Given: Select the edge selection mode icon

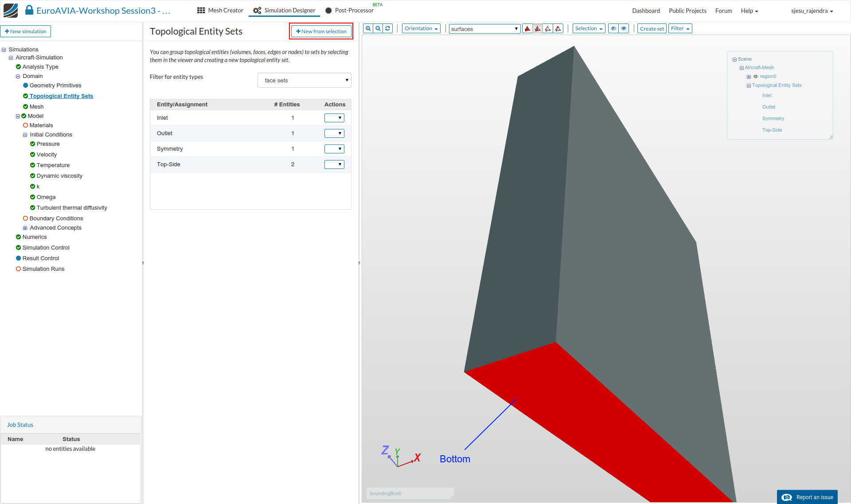Looking at the screenshot, I should (548, 29).
